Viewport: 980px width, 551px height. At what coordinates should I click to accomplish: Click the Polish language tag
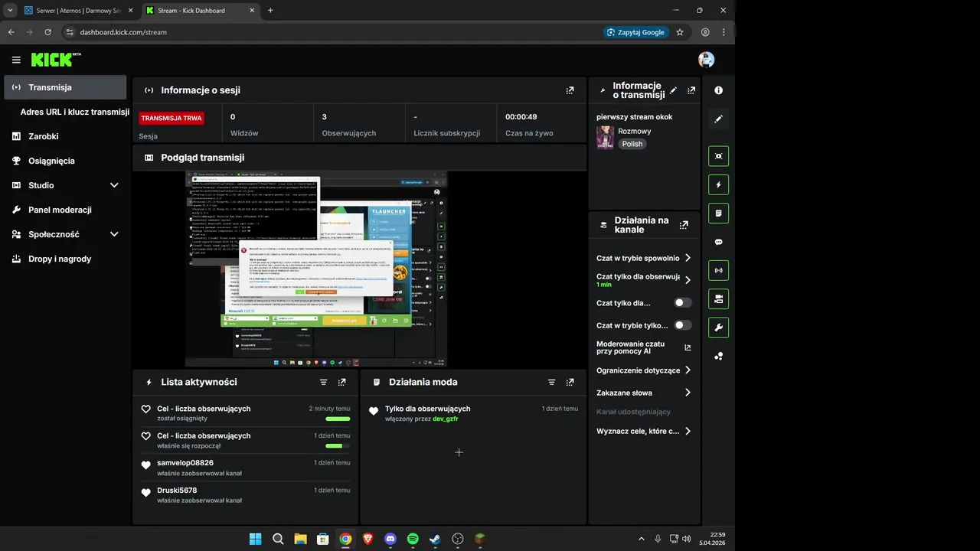coord(632,144)
